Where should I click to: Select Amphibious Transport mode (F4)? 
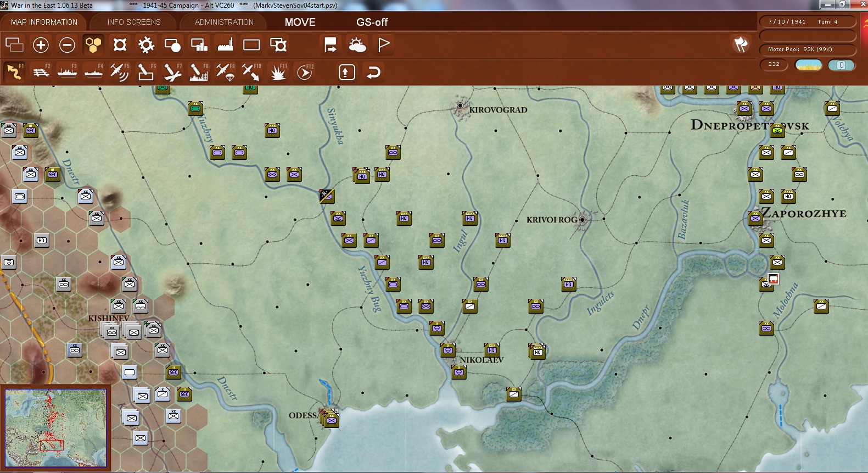tap(93, 72)
